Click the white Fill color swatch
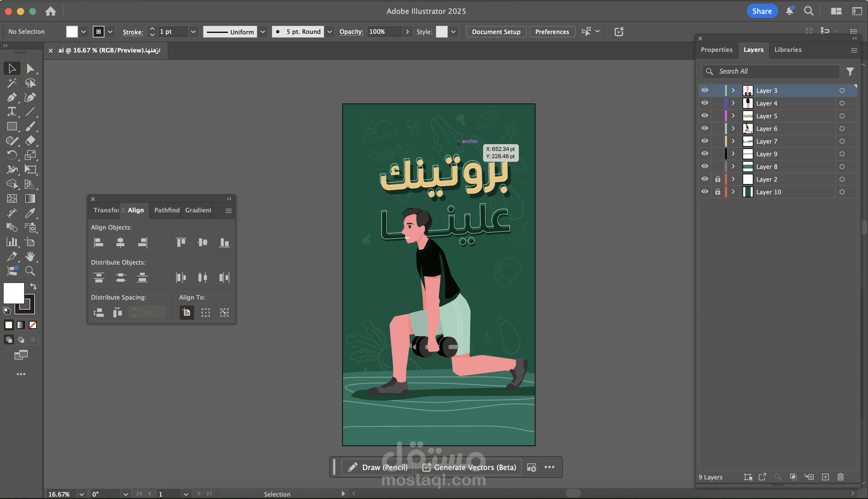The width and height of the screenshot is (868, 499). pyautogui.click(x=14, y=293)
